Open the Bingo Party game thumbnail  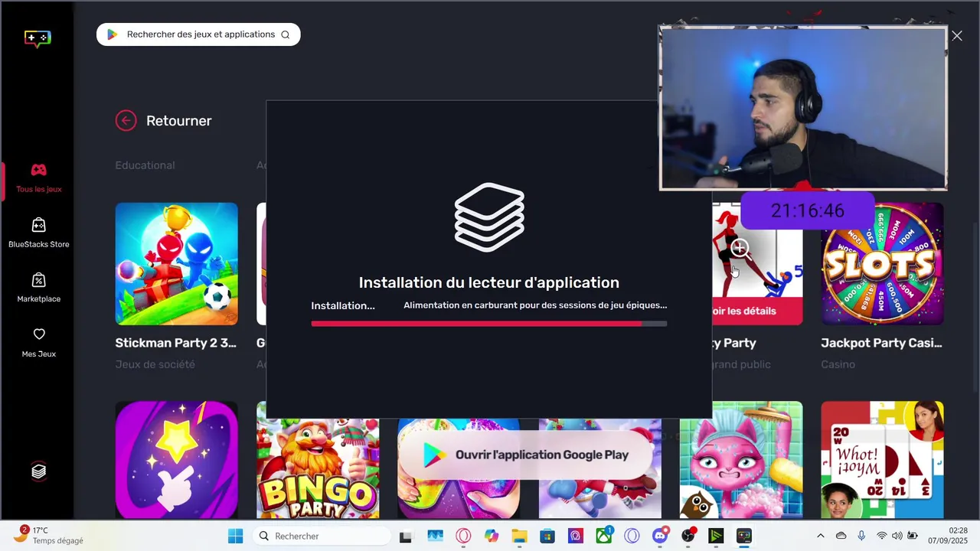point(318,460)
